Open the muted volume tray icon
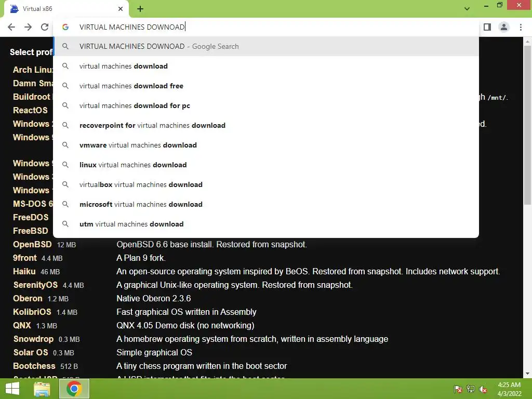Image resolution: width=532 pixels, height=399 pixels. [483, 389]
